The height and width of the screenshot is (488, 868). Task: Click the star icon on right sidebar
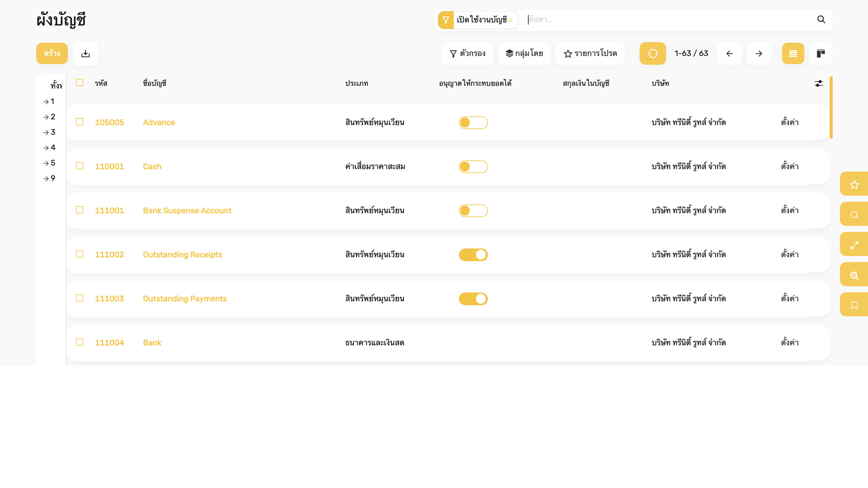tap(854, 184)
